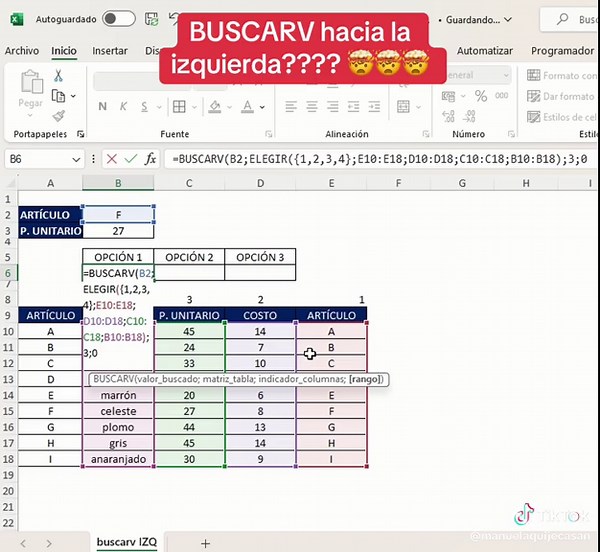
Task: Open the Insertar tab
Action: click(110, 50)
